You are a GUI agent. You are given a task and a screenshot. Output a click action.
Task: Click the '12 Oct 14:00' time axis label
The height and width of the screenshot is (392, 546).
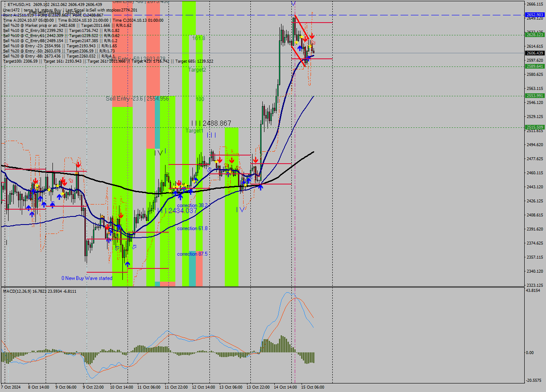point(203,387)
